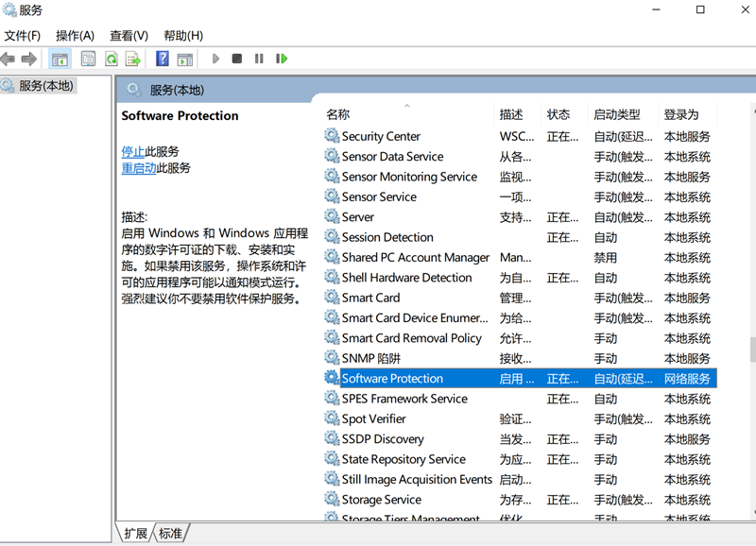Sort by 启动类型 column header

point(616,114)
